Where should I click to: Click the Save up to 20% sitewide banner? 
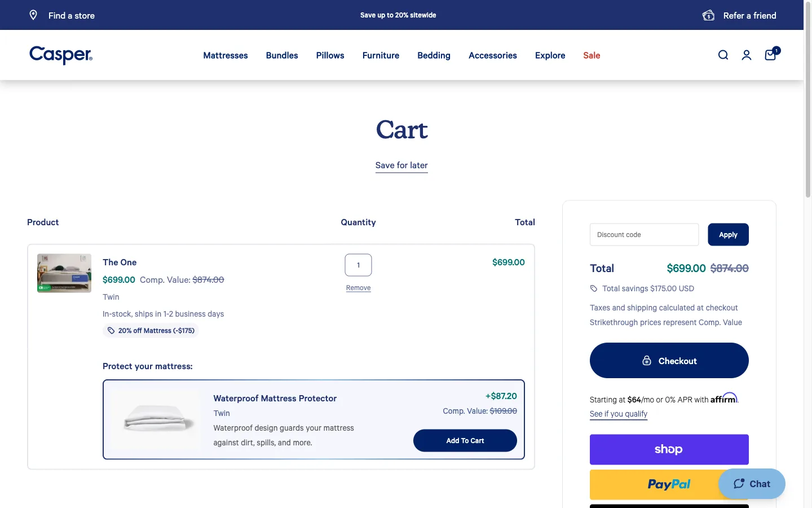398,15
